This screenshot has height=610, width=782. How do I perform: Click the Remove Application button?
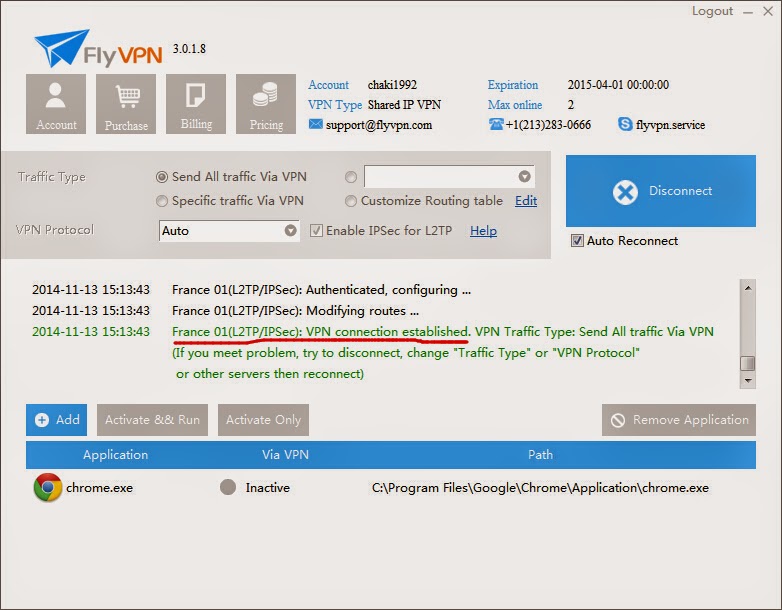[679, 420]
